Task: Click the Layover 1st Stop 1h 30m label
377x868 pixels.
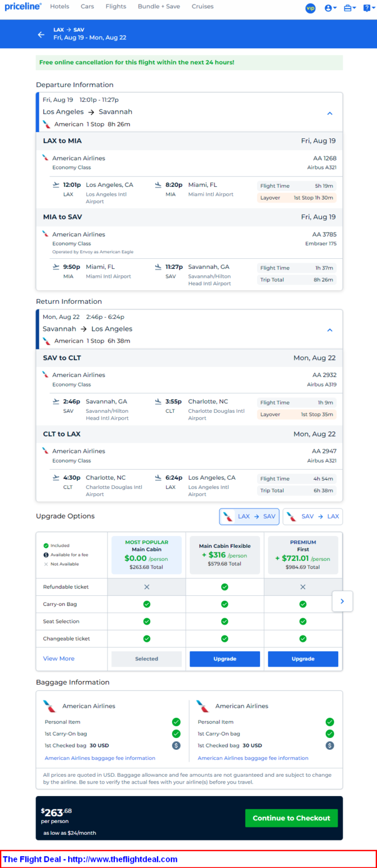Action: click(x=297, y=197)
